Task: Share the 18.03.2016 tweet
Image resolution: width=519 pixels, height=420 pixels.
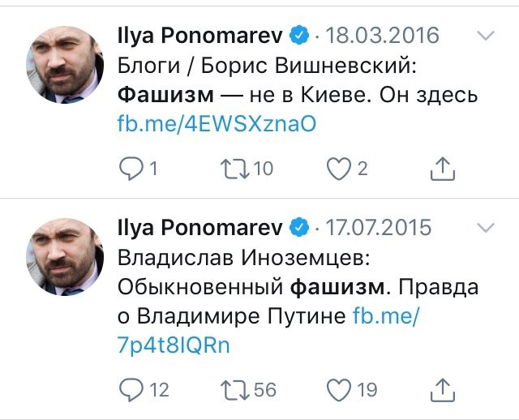Action: 443,169
